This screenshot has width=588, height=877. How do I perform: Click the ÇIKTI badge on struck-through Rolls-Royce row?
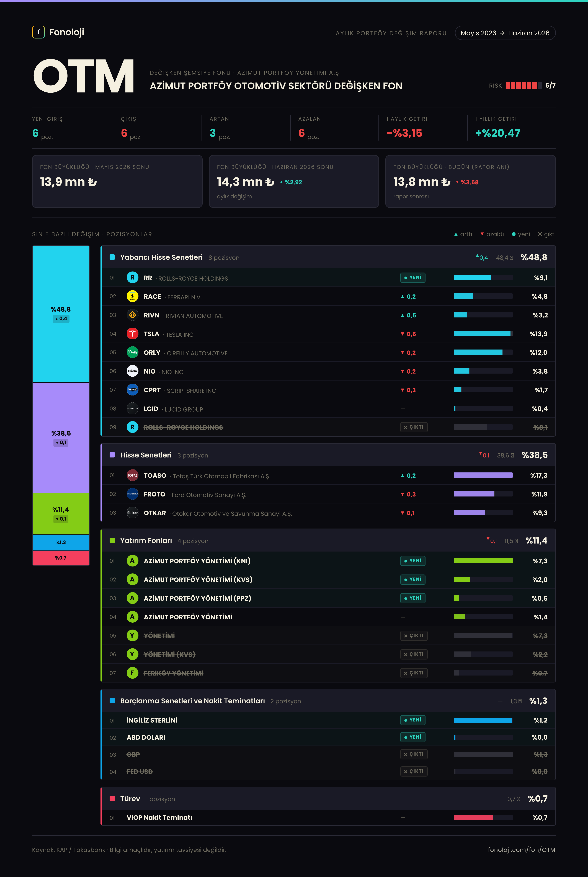point(414,427)
